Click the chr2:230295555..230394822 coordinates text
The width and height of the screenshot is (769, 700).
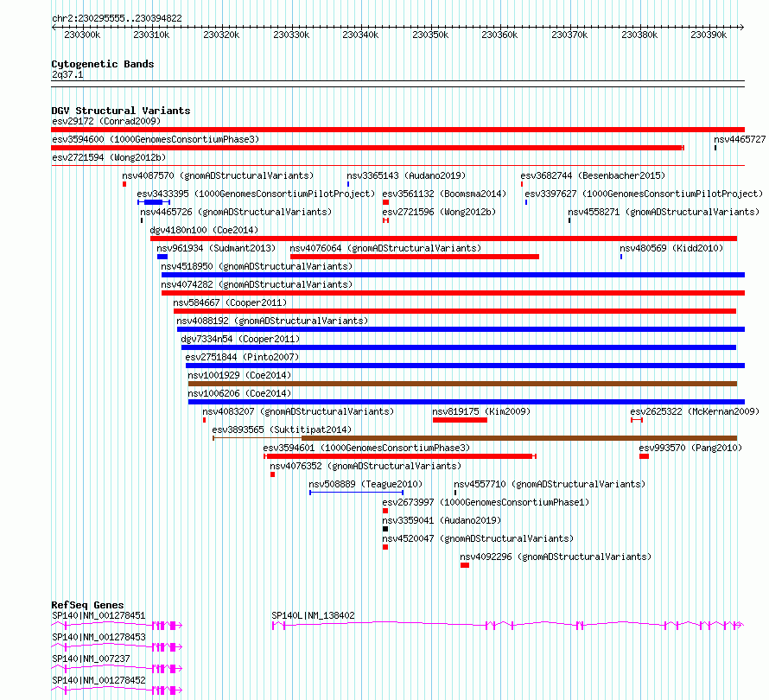pos(117,18)
